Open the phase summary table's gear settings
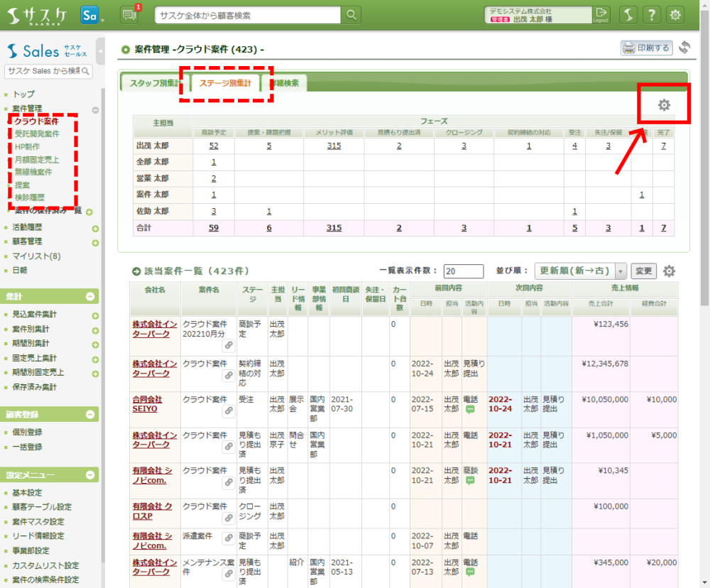710x588 pixels. pos(664,105)
